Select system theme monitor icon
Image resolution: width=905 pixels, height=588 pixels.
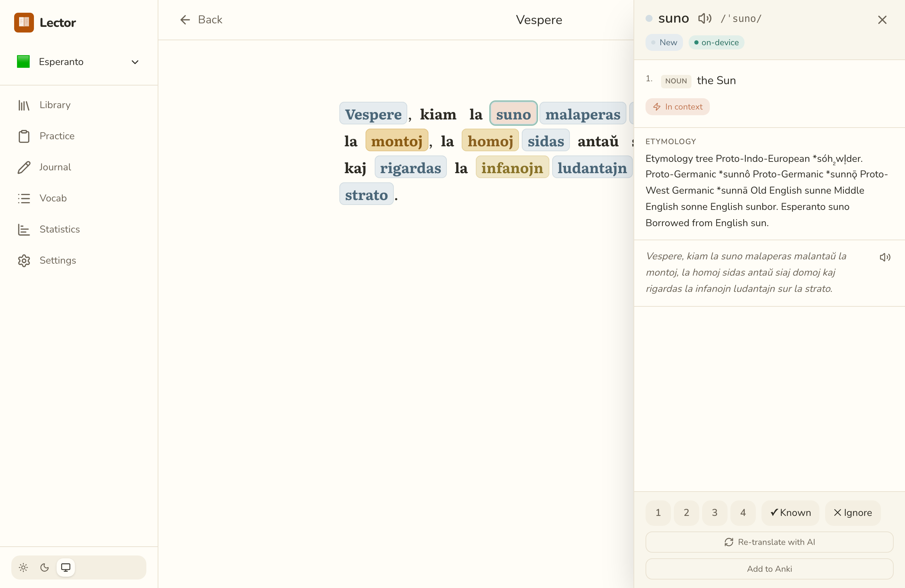[66, 568]
